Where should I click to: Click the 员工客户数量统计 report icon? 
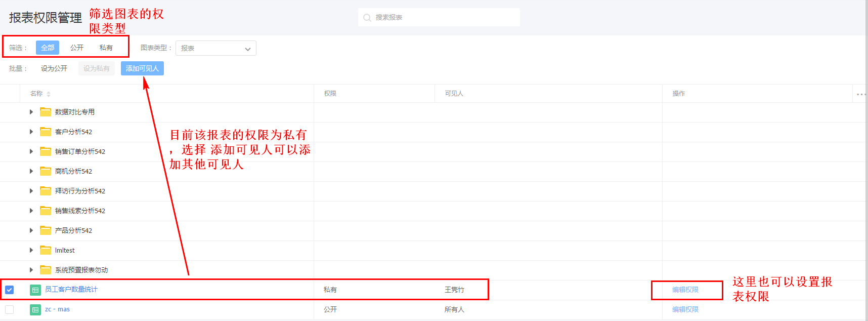click(35, 290)
